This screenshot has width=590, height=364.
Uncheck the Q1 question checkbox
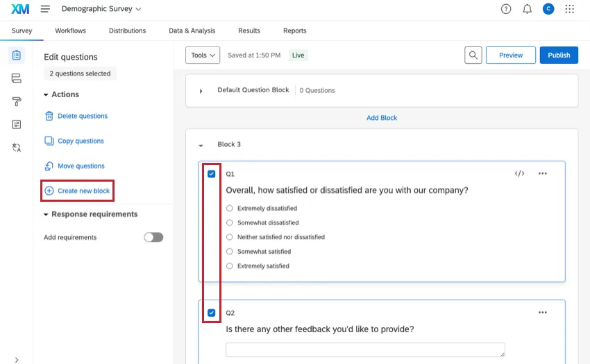click(x=212, y=174)
